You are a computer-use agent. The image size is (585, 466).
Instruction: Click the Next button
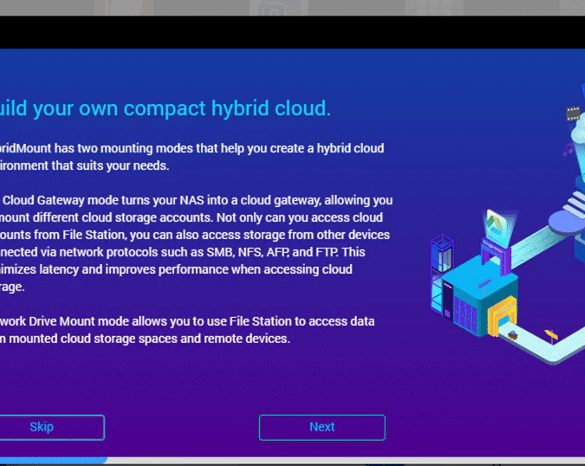pos(322,427)
